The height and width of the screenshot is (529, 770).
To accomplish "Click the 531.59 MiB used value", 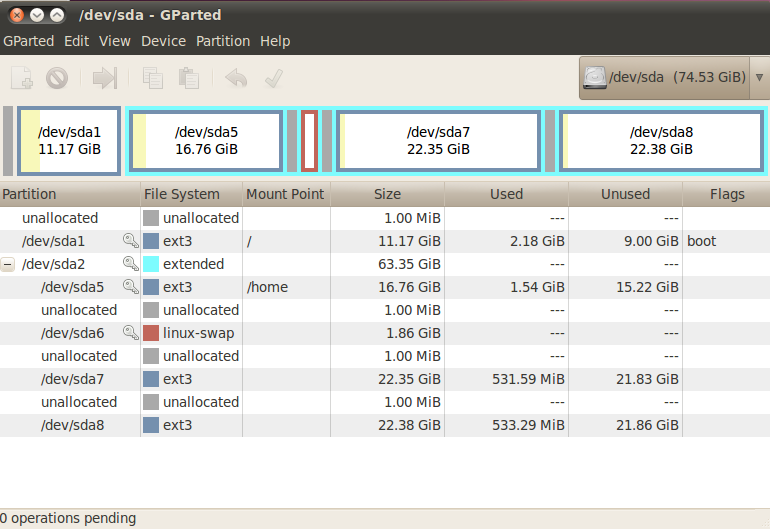I will click(528, 379).
